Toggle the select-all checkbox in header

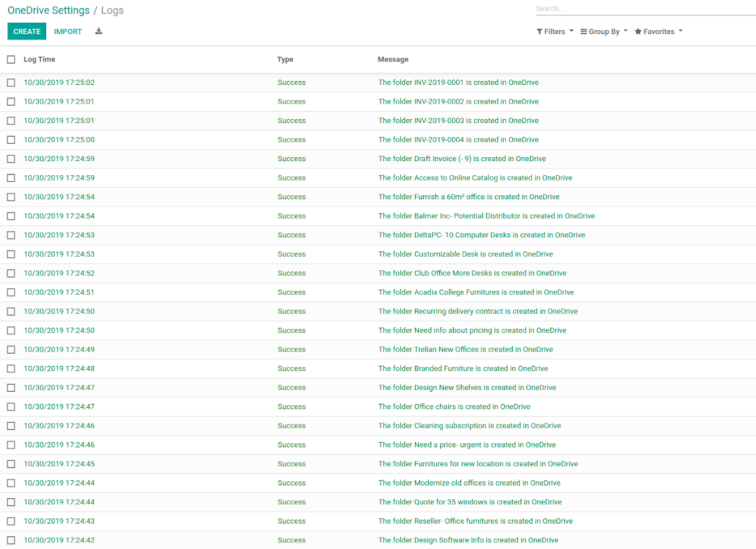[x=11, y=60]
